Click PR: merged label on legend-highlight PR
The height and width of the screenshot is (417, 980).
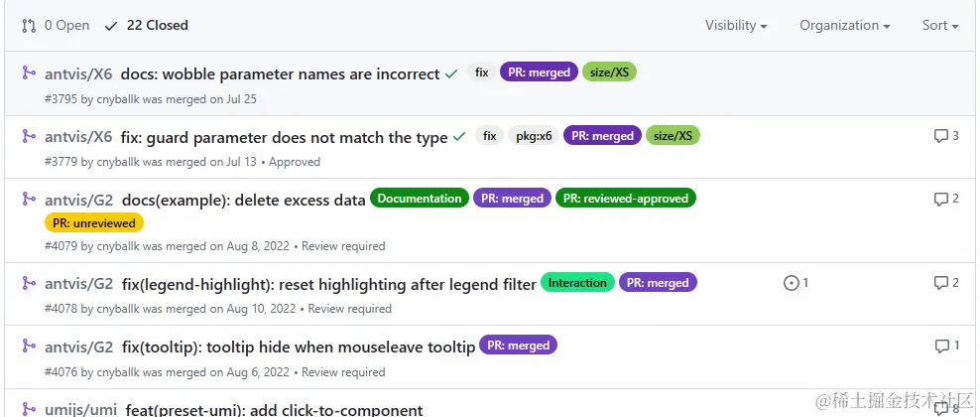tap(658, 283)
